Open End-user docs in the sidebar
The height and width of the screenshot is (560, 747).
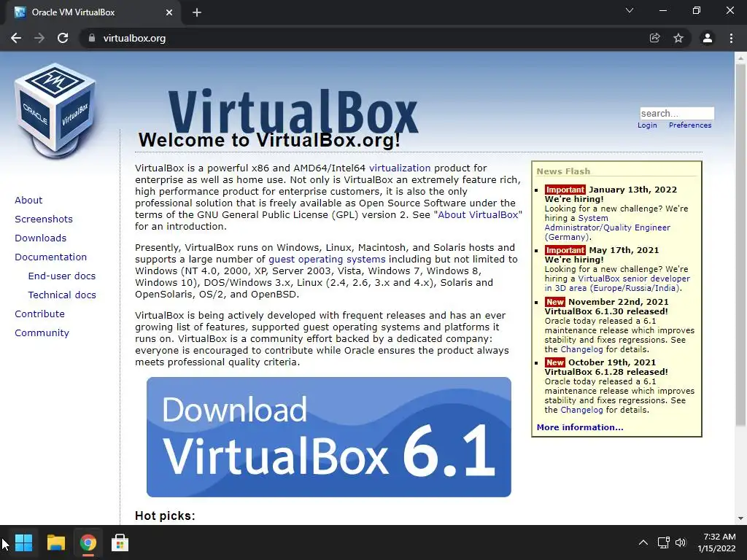62,276
